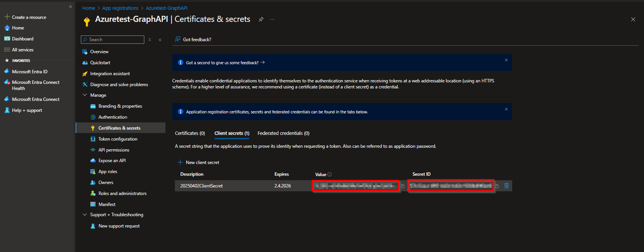644x252 pixels.
Task: Click the copy icon next to secret Value
Action: (x=402, y=186)
